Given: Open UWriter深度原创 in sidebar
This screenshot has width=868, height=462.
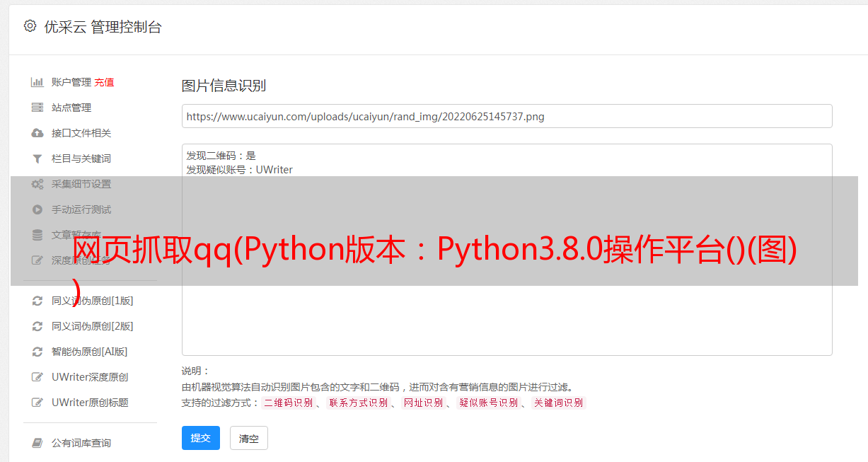Looking at the screenshot, I should click(x=90, y=377).
